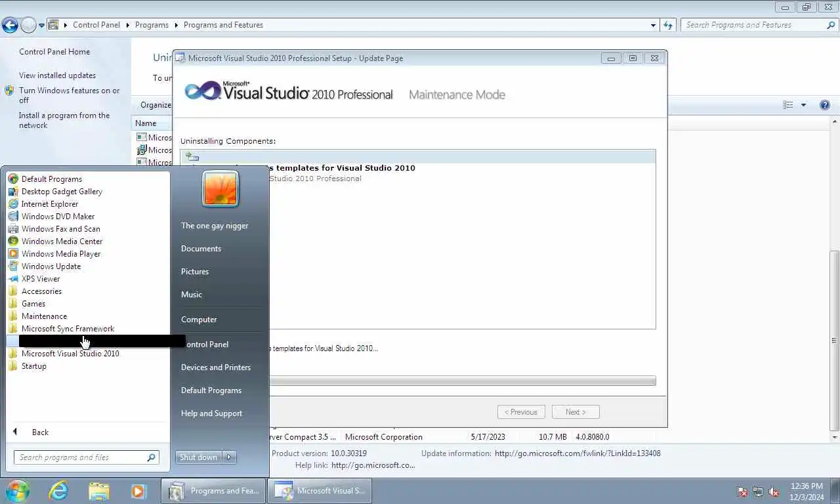
Task: Click the user account picture in Start menu
Action: pos(220,189)
